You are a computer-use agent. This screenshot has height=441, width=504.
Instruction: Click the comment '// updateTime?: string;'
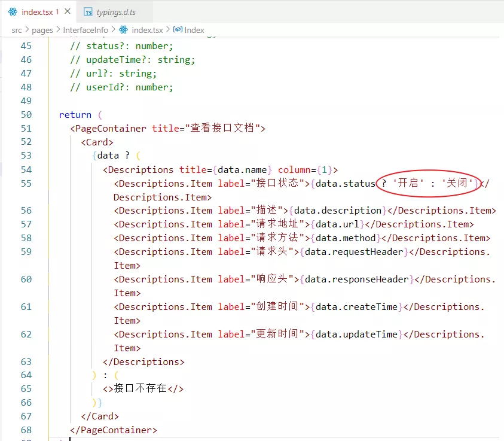point(133,60)
